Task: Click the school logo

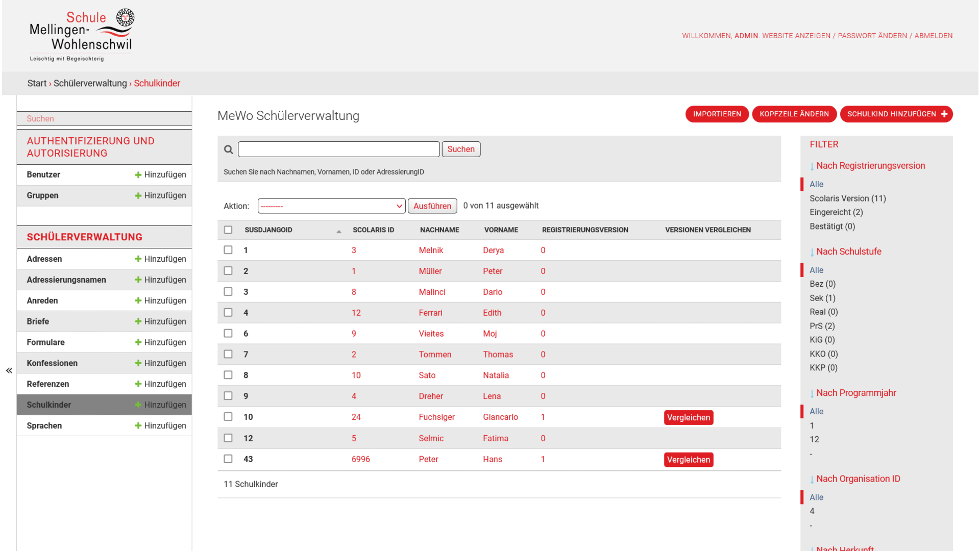Action: (x=82, y=35)
